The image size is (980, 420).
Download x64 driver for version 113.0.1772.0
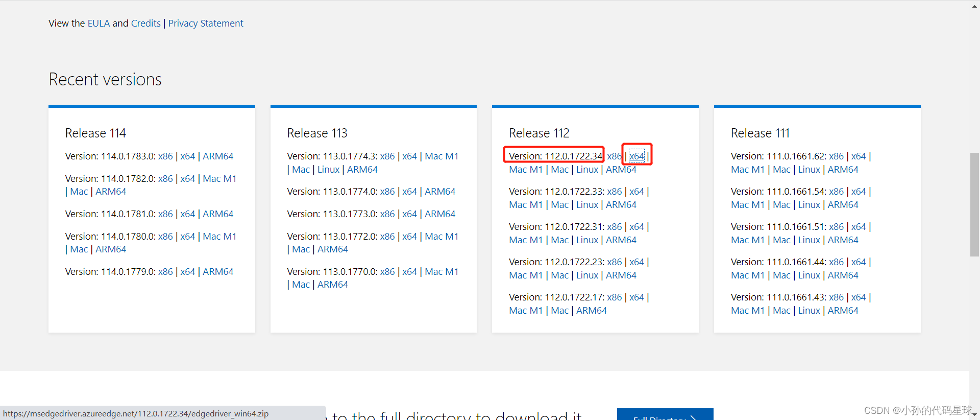coord(409,237)
